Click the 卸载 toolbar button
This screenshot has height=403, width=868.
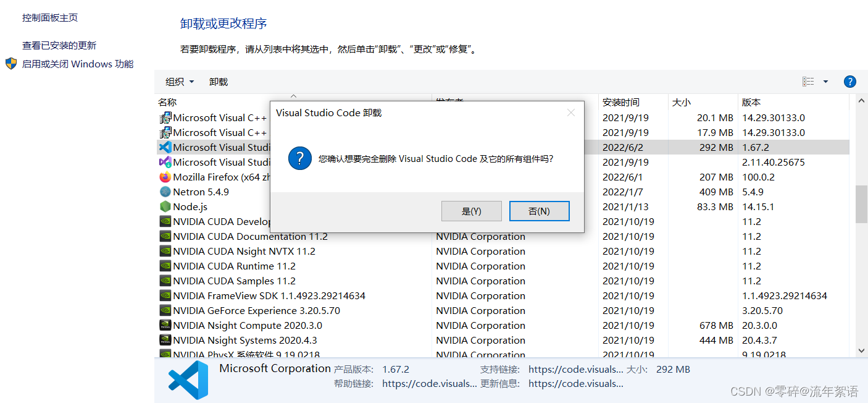[x=219, y=82]
